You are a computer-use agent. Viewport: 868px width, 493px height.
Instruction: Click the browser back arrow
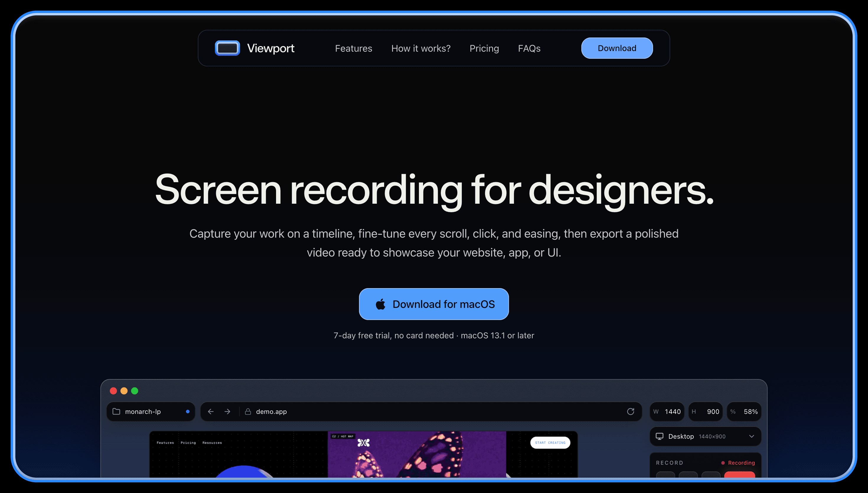tap(211, 412)
